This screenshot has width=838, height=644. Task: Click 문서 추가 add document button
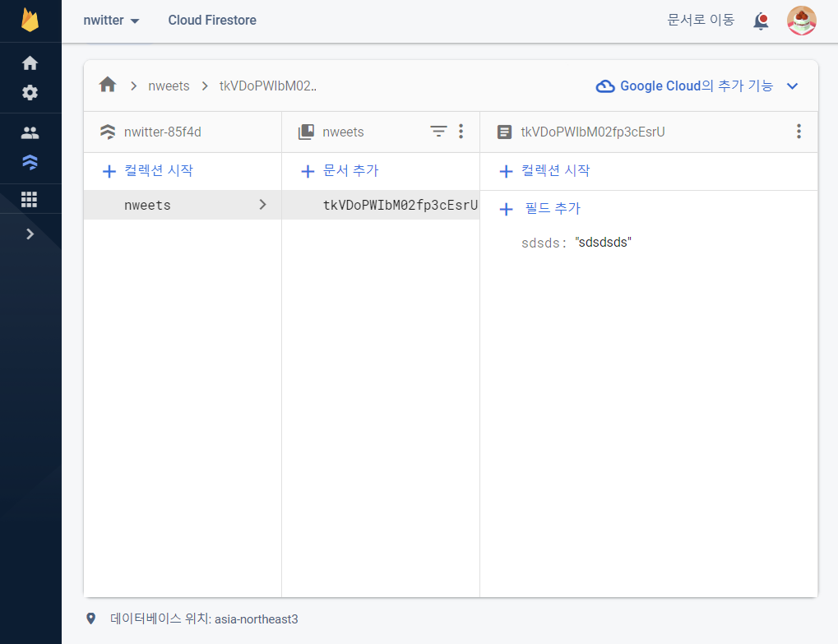[x=340, y=171]
